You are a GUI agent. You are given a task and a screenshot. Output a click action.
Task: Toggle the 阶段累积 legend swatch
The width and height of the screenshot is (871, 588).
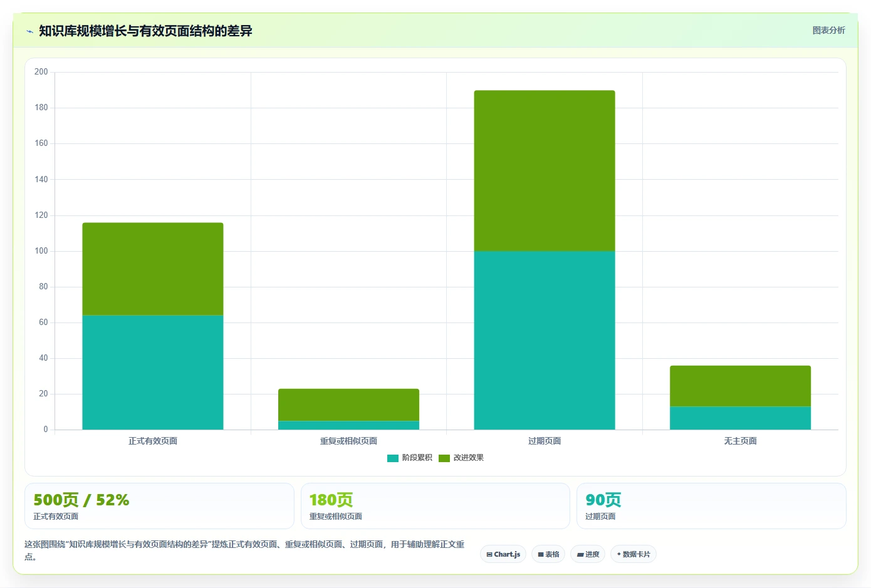pyautogui.click(x=393, y=458)
